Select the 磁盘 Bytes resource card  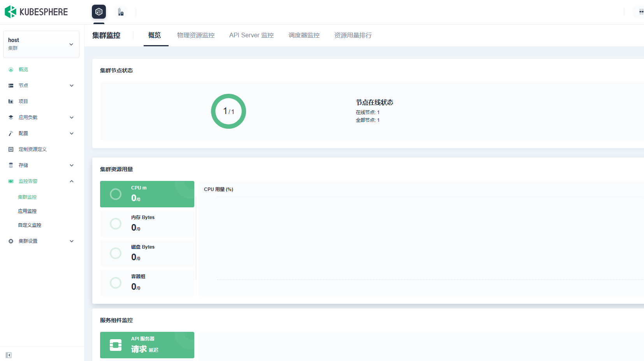tap(147, 253)
